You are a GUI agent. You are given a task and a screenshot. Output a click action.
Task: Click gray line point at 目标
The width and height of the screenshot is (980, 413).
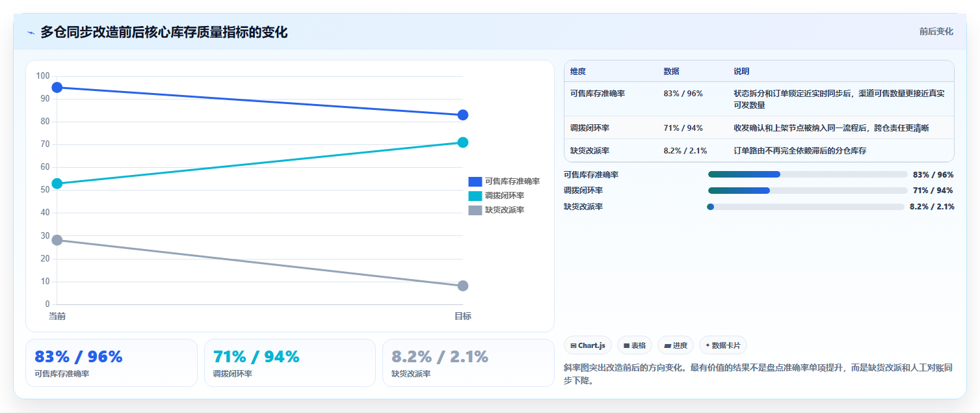[463, 286]
